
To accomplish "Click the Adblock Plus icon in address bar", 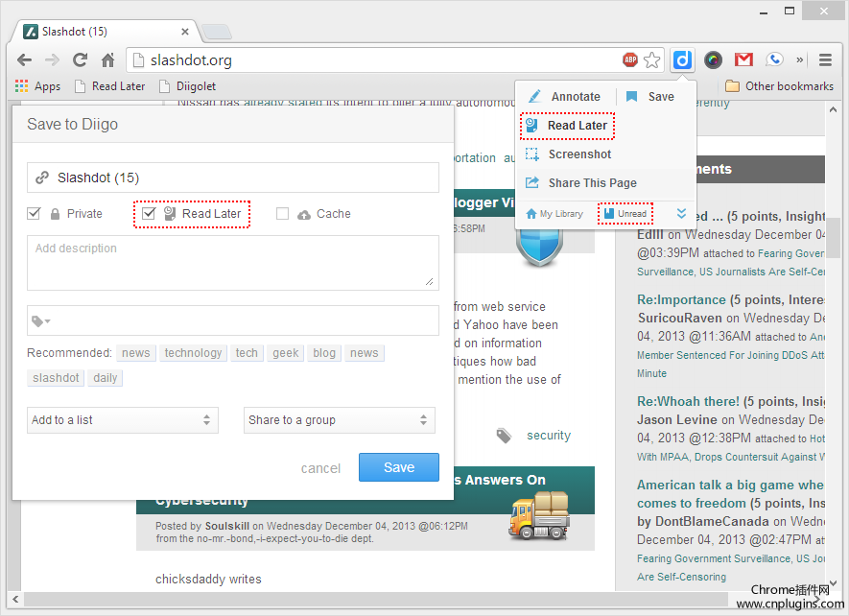I will point(629,59).
